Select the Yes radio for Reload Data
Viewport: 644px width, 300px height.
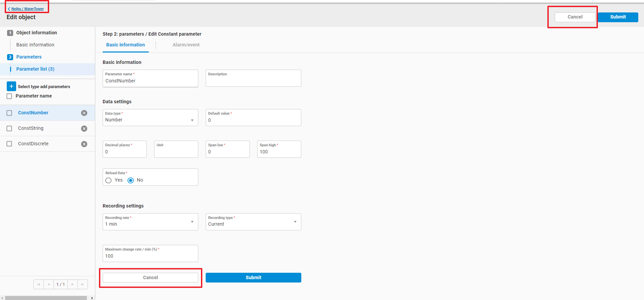click(108, 180)
